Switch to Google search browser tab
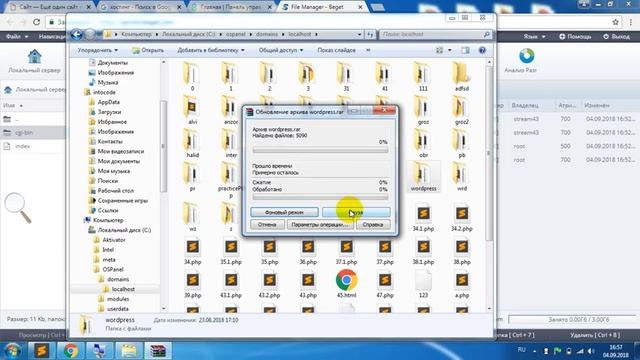640x360 pixels. pyautogui.click(x=142, y=7)
